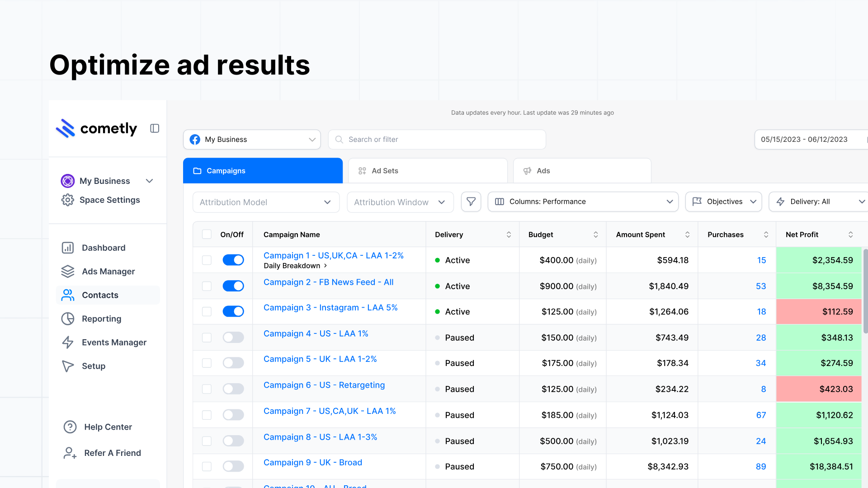Expand the Attribution Model dropdown
Image resolution: width=868 pixels, height=488 pixels.
[266, 202]
